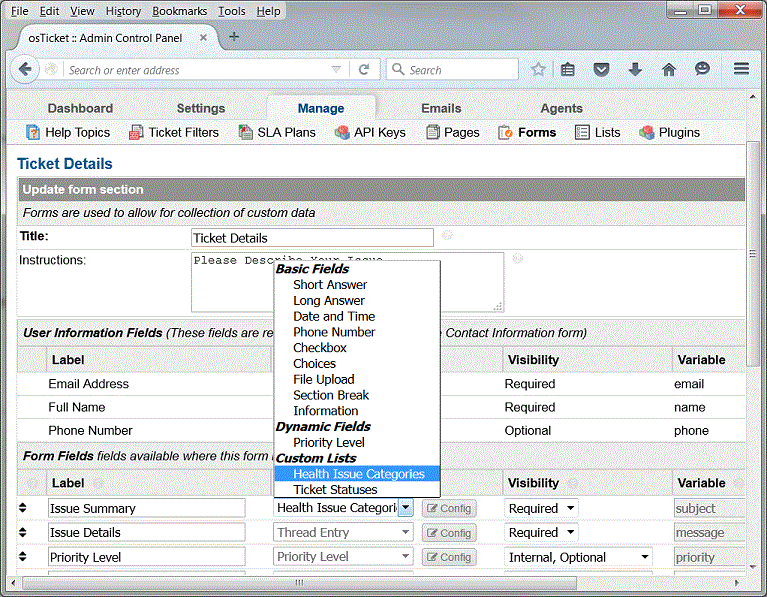Click the Title text field
Image resolution: width=767 pixels, height=597 pixels.
click(x=312, y=238)
